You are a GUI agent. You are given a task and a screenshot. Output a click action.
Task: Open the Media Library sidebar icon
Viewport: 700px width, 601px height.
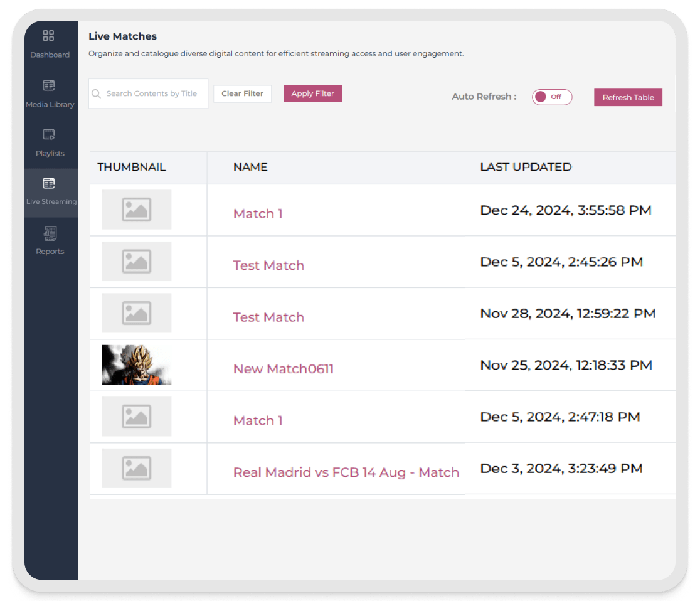(49, 85)
